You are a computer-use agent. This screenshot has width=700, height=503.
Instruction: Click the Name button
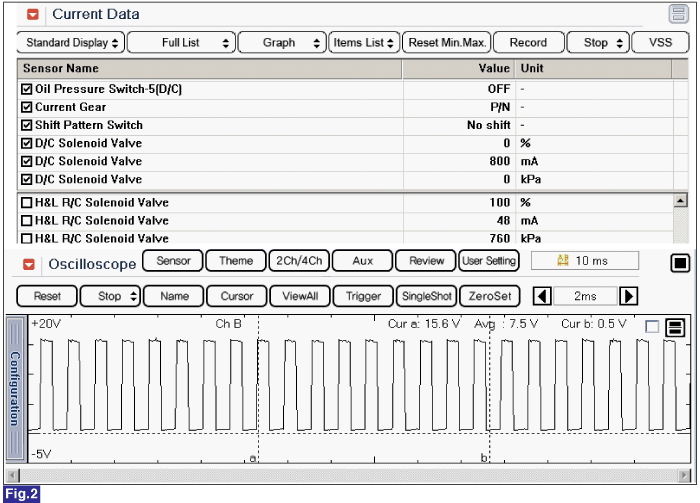click(x=174, y=296)
